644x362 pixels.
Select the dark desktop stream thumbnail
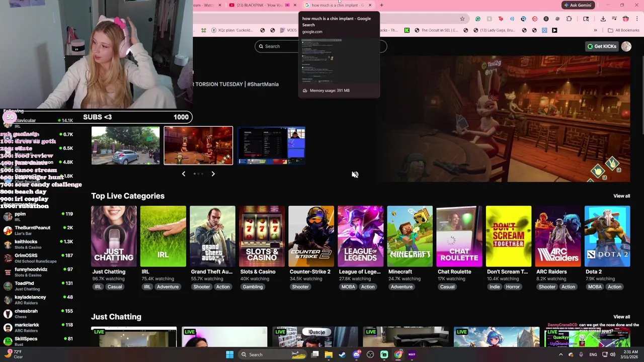coord(272,146)
